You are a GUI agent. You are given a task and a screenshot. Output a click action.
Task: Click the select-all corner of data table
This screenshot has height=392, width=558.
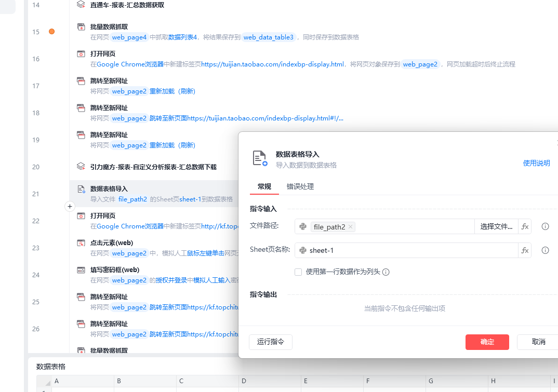[x=45, y=381]
